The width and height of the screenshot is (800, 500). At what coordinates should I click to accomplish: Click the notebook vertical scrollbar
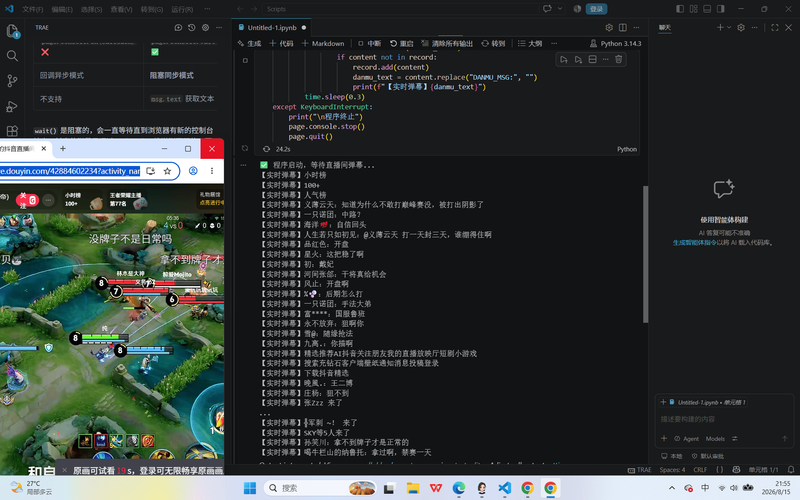[x=645, y=254]
